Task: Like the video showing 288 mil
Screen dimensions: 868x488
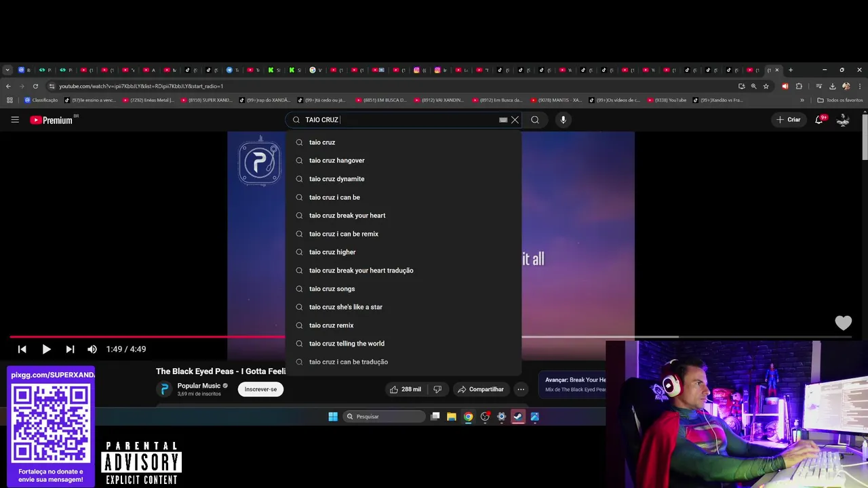Action: 405,389
